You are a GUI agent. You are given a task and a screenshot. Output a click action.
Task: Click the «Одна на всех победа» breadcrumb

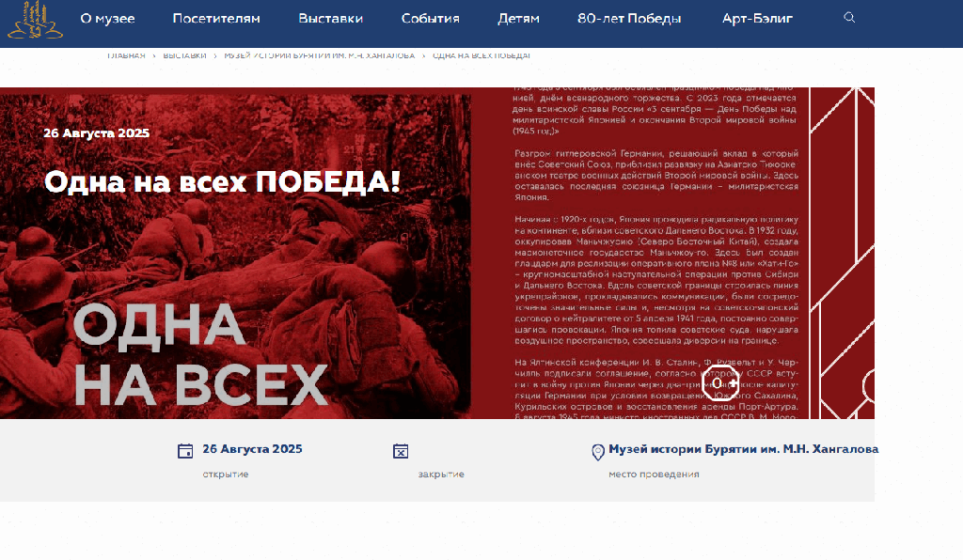481,56
